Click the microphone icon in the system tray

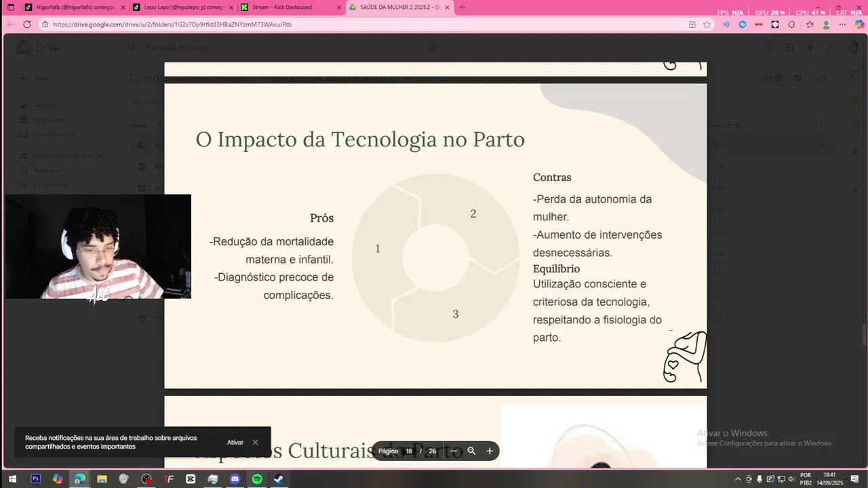pyautogui.click(x=759, y=479)
